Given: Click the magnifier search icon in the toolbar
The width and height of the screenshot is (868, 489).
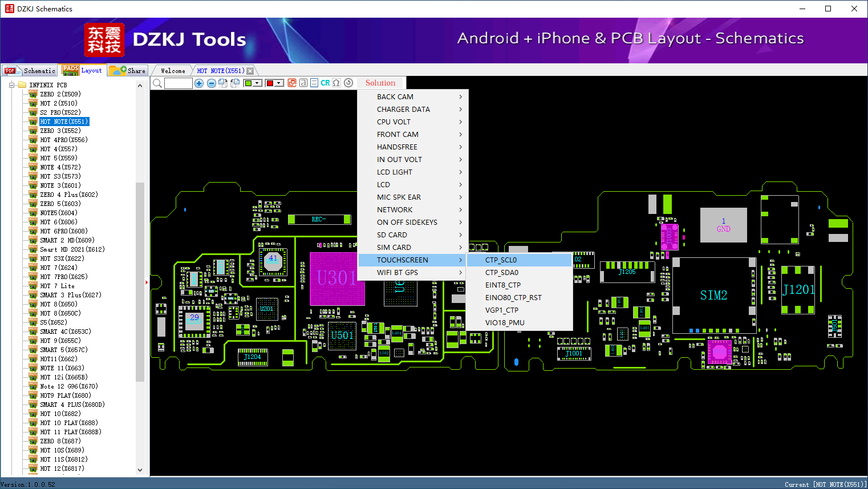Looking at the screenshot, I should click(157, 83).
